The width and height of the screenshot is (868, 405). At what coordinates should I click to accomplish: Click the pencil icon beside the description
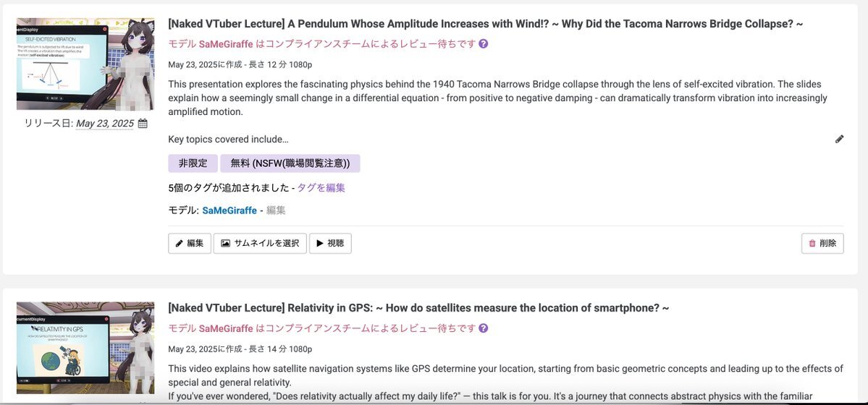point(839,139)
